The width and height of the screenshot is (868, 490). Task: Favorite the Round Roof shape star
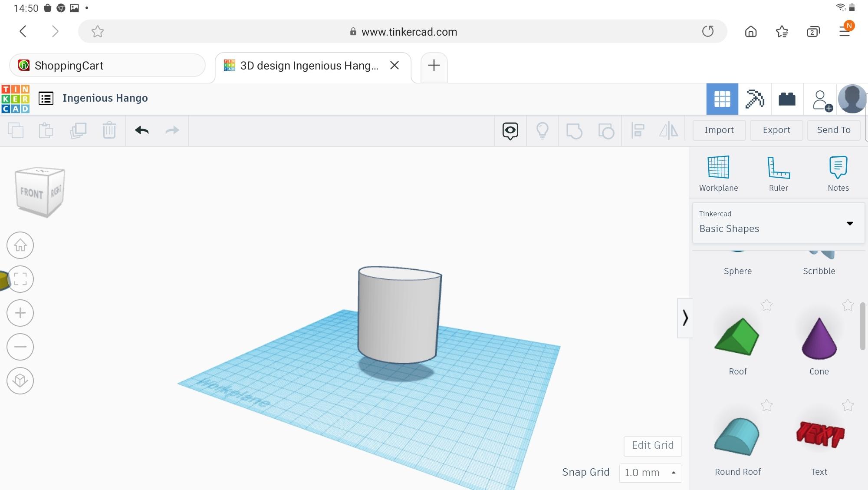tap(766, 405)
